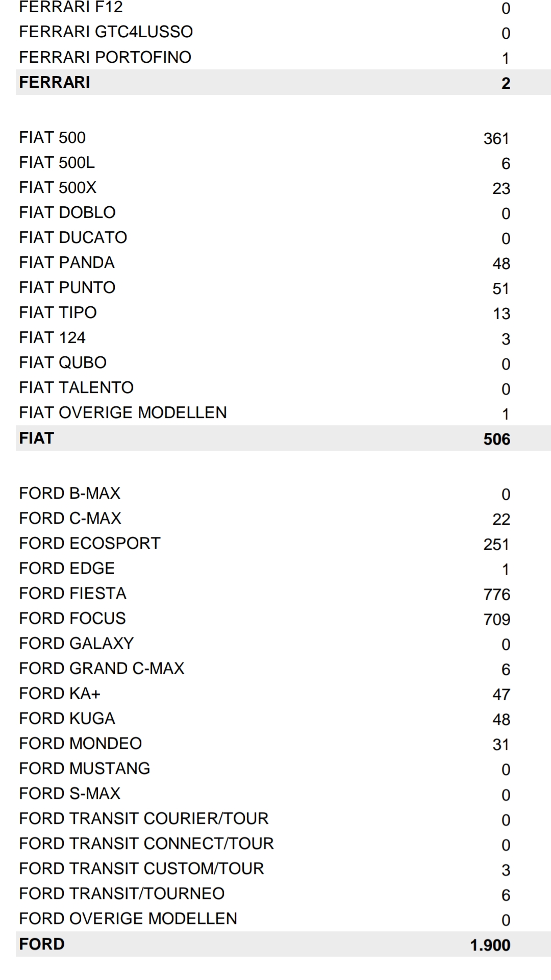This screenshot has width=551, height=980.
Task: Click the FIAT PUNTO count of 51
Action: coord(500,288)
